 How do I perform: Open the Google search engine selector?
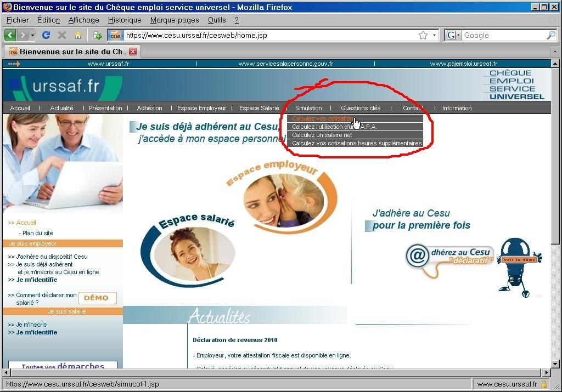pyautogui.click(x=453, y=35)
